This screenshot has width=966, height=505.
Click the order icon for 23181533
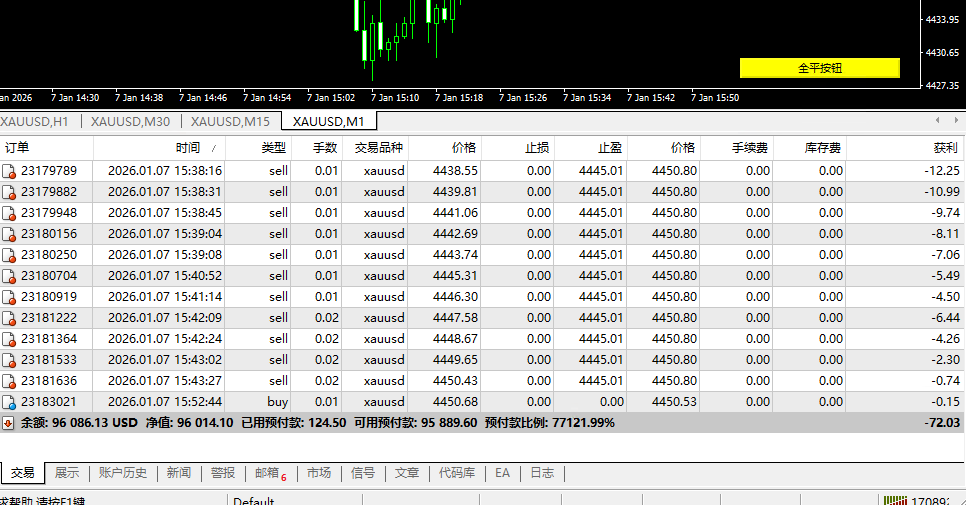coord(9,360)
